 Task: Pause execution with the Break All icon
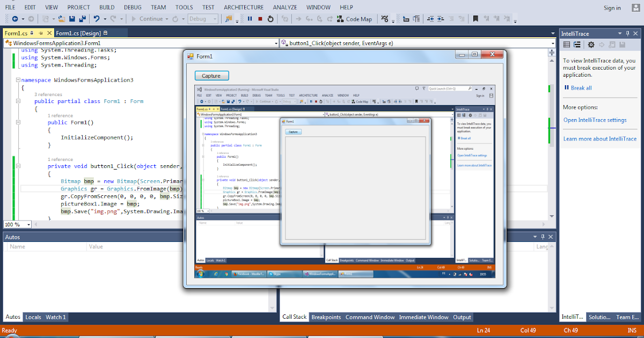249,19
